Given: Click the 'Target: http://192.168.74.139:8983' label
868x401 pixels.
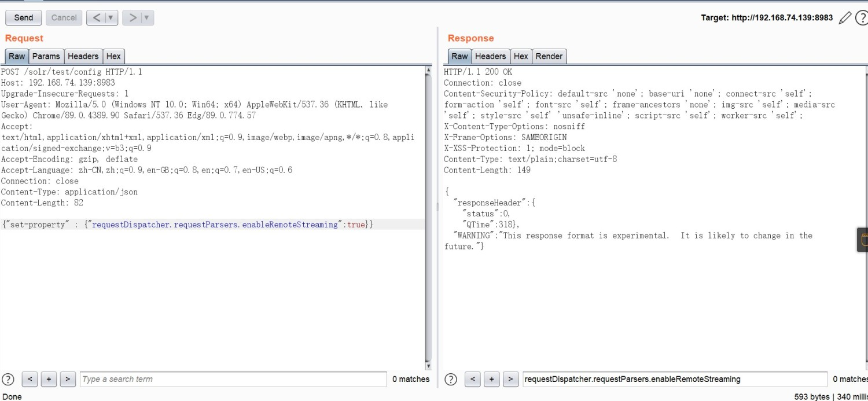Looking at the screenshot, I should pos(767,18).
